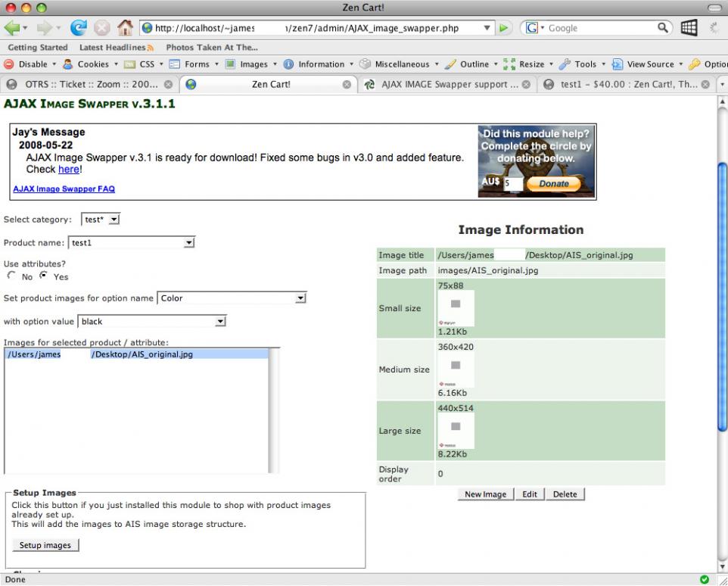Viewport: 728px width, 586px height.
Task: Open the Cookies developer menu
Action: pyautogui.click(x=90, y=64)
